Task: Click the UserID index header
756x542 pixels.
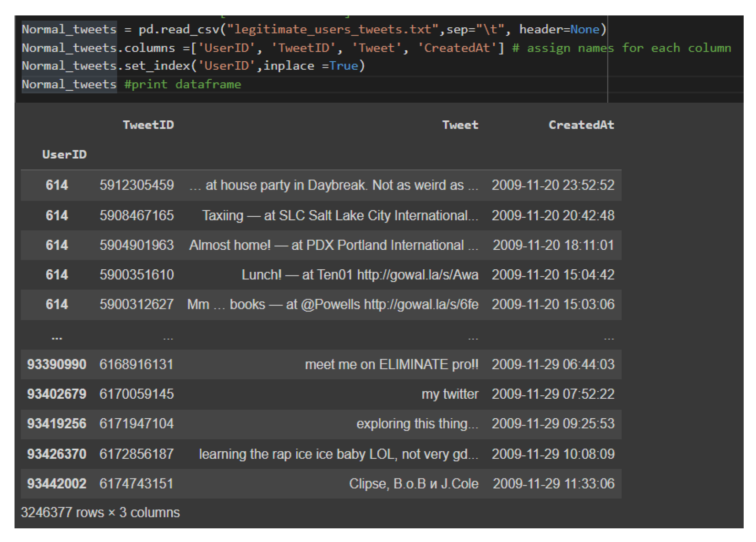Action: [64, 155]
